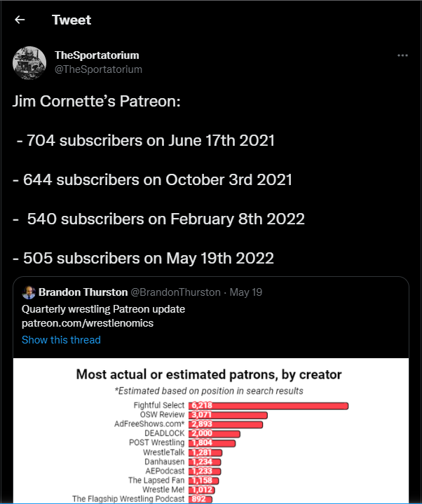422x504 pixels.
Task: Open the tweet's three-dot more menu
Action: coord(402,55)
